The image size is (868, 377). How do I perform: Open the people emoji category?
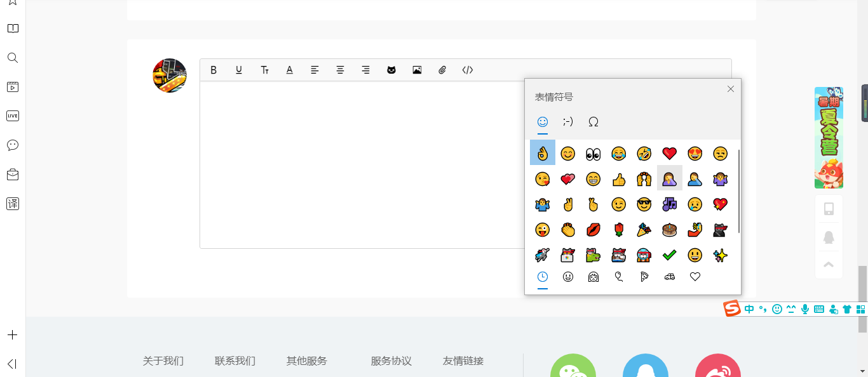[x=593, y=277]
